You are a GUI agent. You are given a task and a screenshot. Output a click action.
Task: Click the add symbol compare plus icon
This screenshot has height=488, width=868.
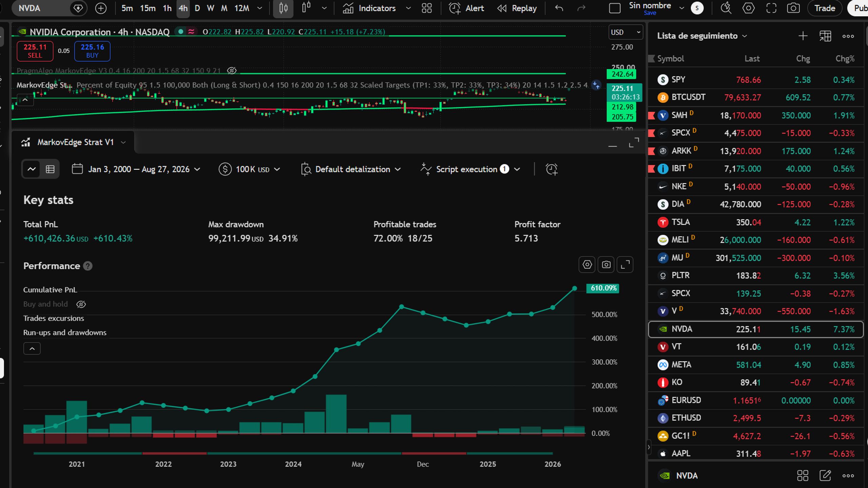101,8
